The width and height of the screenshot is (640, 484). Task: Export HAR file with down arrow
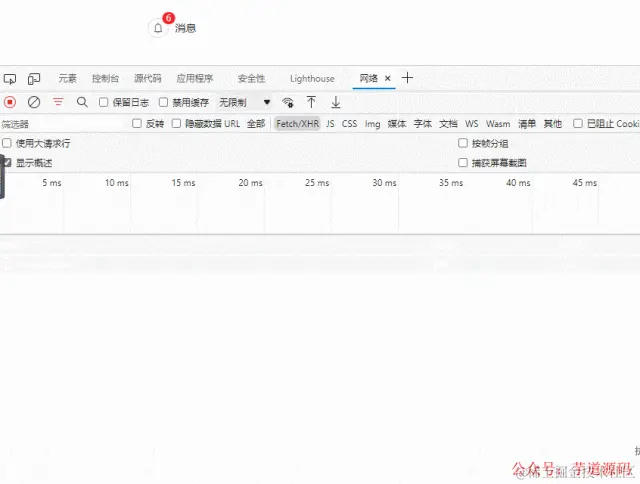pyautogui.click(x=336, y=102)
